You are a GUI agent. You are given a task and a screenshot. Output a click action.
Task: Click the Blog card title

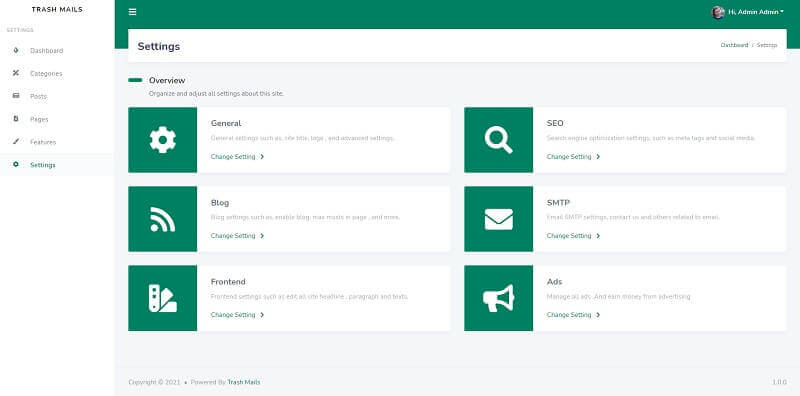(220, 203)
